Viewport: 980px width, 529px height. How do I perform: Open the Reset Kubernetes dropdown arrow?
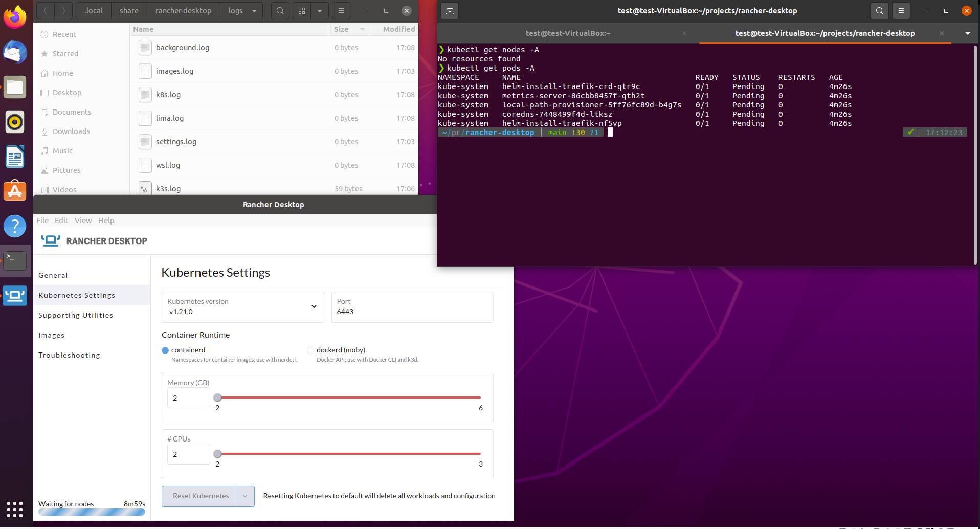tap(245, 496)
